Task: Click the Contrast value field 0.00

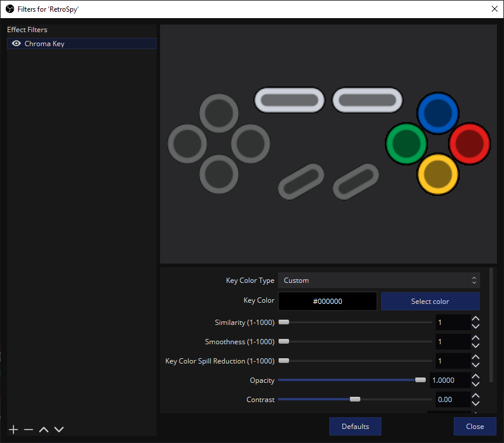Action: pyautogui.click(x=453, y=399)
